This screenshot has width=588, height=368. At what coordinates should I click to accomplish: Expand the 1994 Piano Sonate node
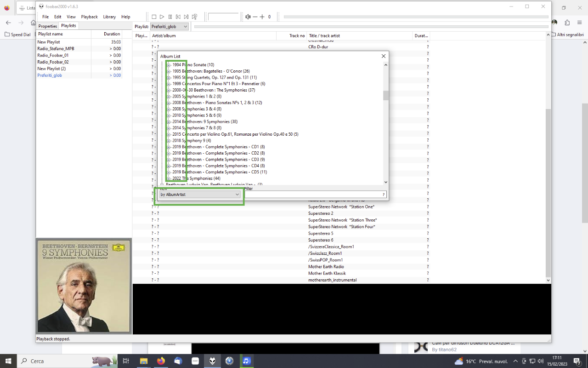pyautogui.click(x=169, y=65)
